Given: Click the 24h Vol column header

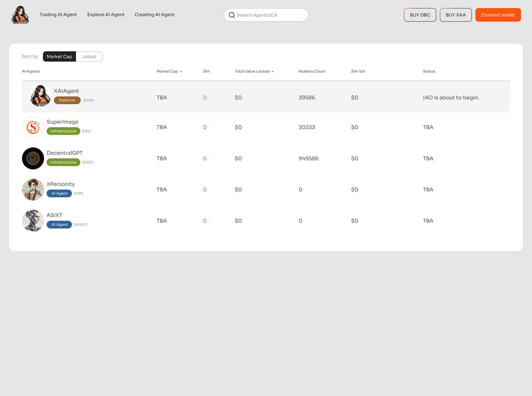Looking at the screenshot, I should click(358, 71).
